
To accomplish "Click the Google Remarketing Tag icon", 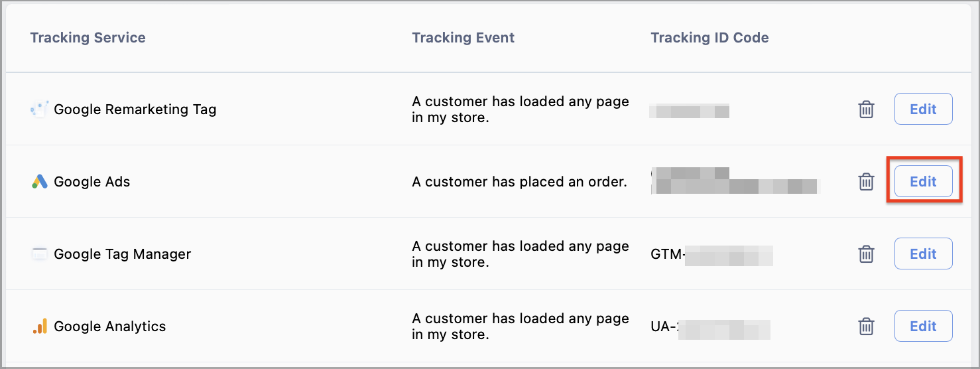I will tap(39, 110).
